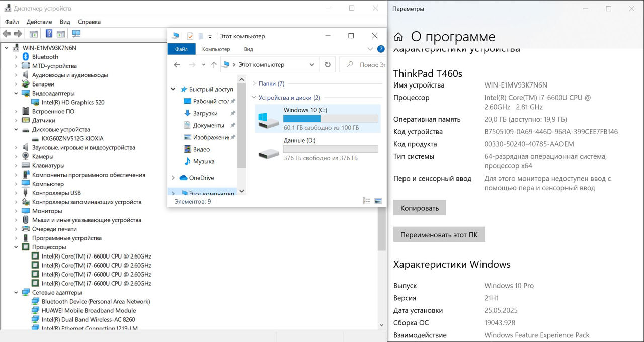This screenshot has width=644, height=342.
Task: Click the properties checkmark icon in Explorer title bar
Action: pos(190,36)
